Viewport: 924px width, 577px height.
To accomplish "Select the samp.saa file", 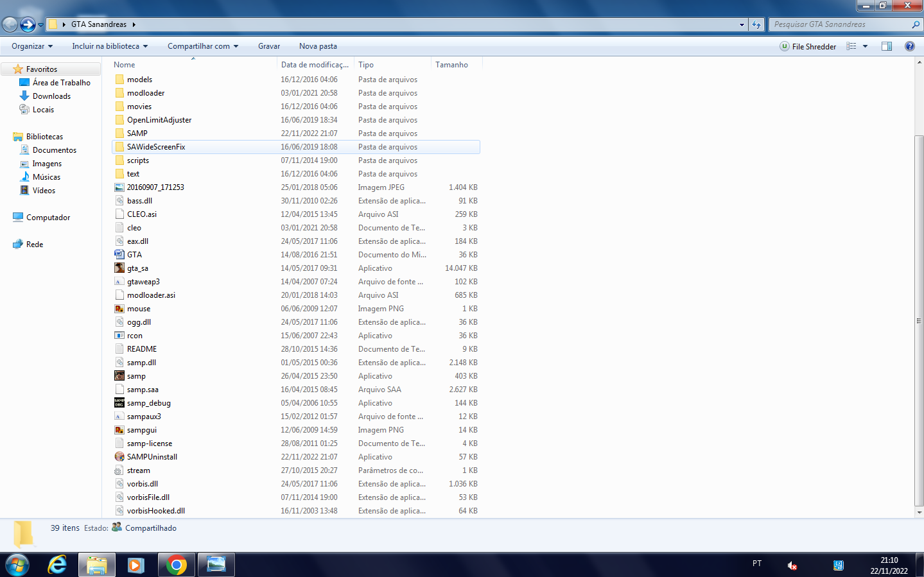I will [x=143, y=390].
